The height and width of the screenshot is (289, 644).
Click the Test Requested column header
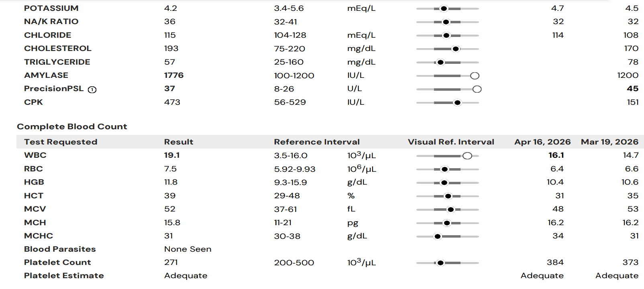tap(61, 142)
